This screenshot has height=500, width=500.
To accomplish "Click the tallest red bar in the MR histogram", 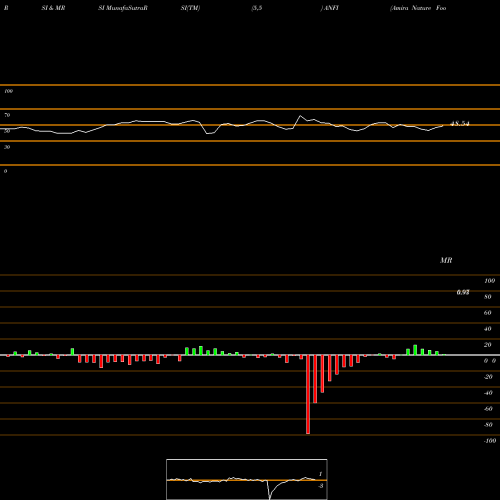I will pos(308,394).
